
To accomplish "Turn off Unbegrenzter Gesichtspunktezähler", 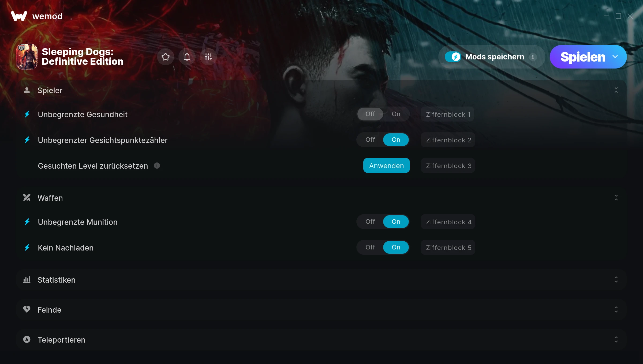I will tap(370, 140).
